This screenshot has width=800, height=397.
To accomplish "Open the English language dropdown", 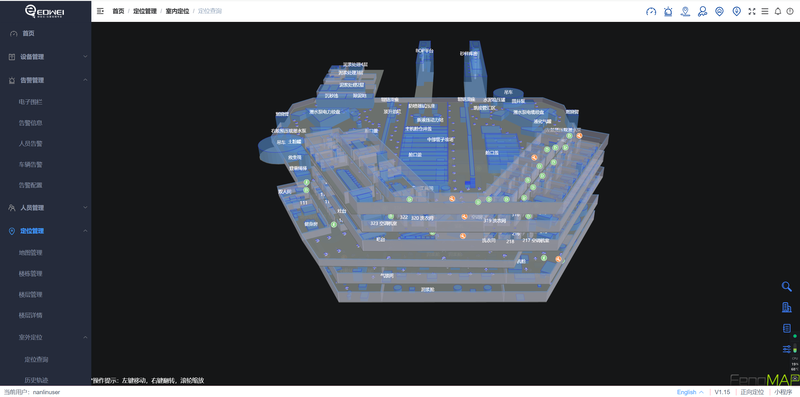I will point(690,392).
